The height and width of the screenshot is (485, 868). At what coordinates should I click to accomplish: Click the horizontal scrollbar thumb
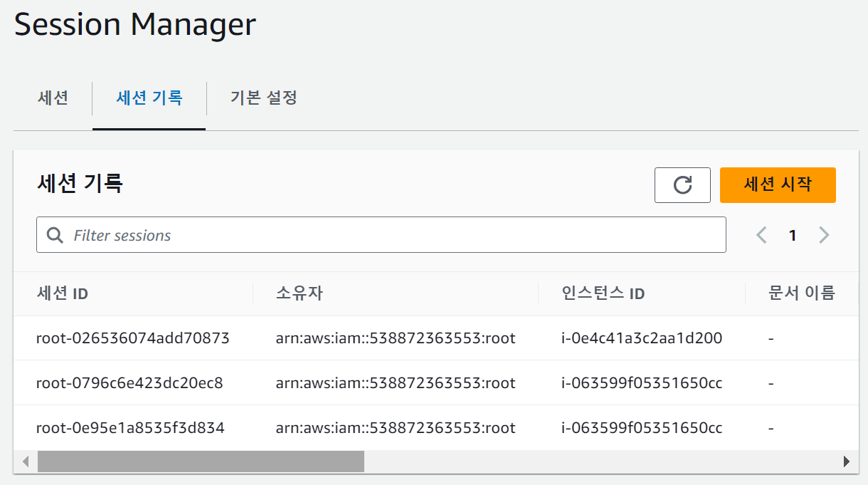pos(201,461)
